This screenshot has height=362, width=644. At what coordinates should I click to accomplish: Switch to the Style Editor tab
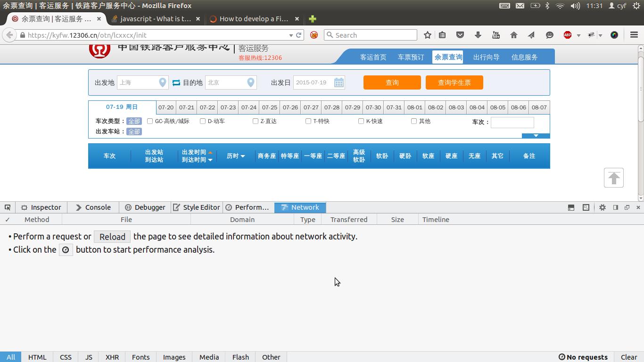(x=197, y=207)
